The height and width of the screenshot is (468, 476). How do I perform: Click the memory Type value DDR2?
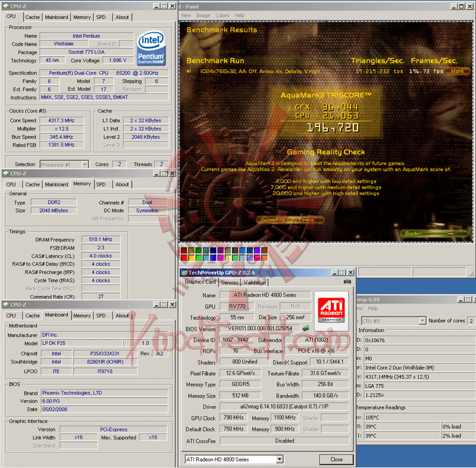click(x=54, y=202)
